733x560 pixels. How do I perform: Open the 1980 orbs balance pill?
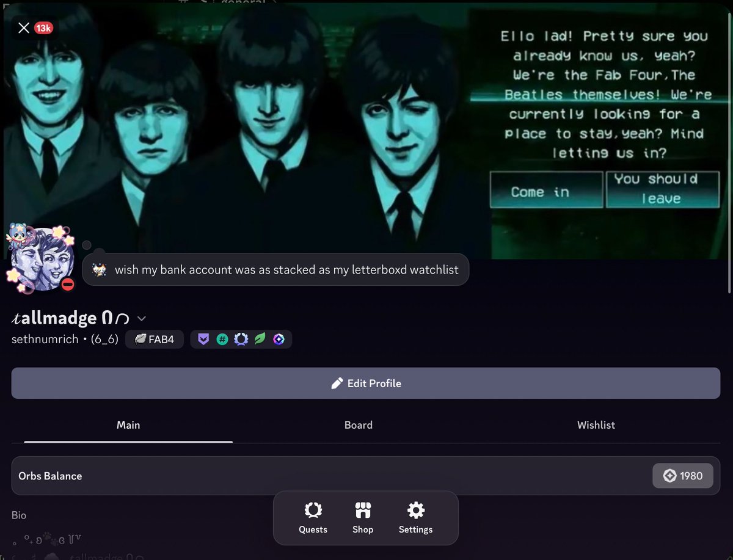[x=683, y=476]
